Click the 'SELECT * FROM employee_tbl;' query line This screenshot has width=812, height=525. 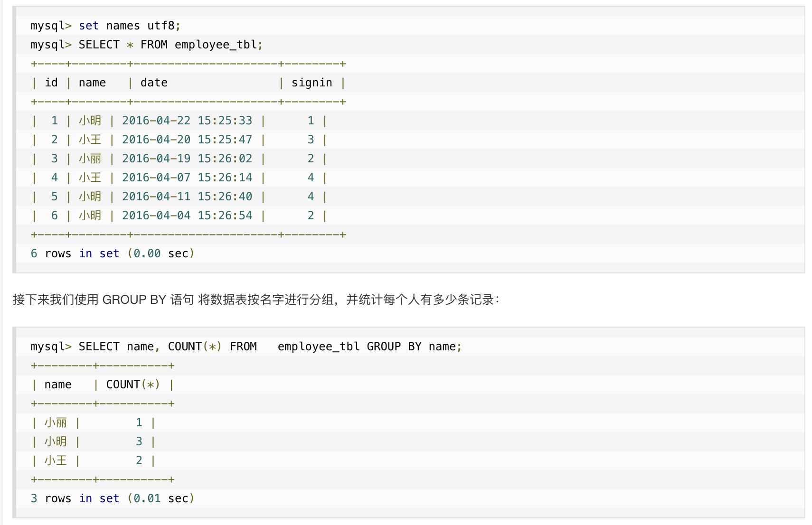pyautogui.click(x=147, y=45)
